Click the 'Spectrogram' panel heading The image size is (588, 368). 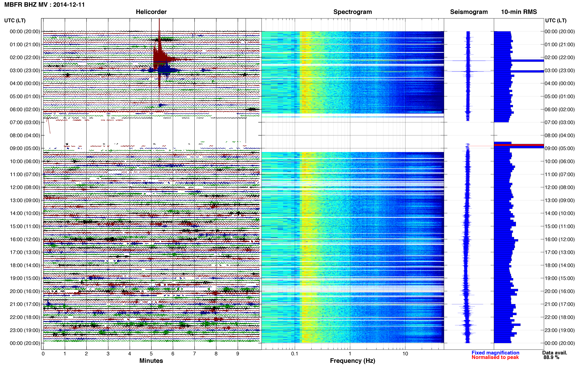coord(352,12)
